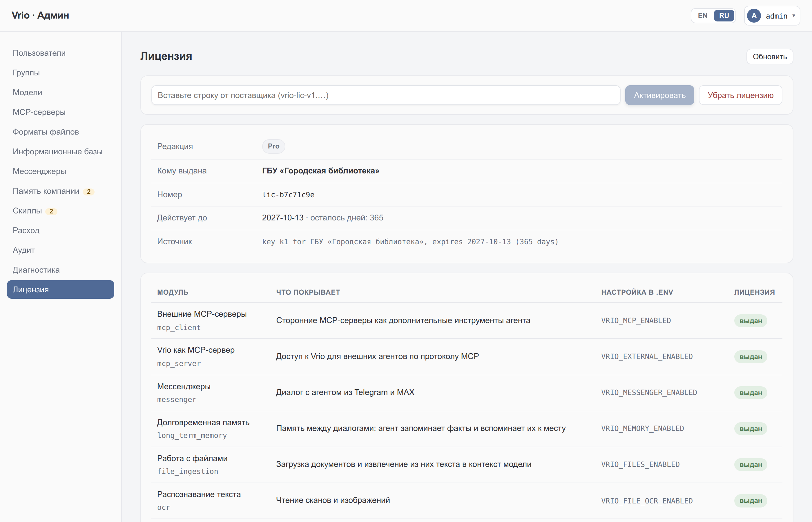The width and height of the screenshot is (812, 522).
Task: Click the Память компании badge 2
Action: [x=89, y=191]
